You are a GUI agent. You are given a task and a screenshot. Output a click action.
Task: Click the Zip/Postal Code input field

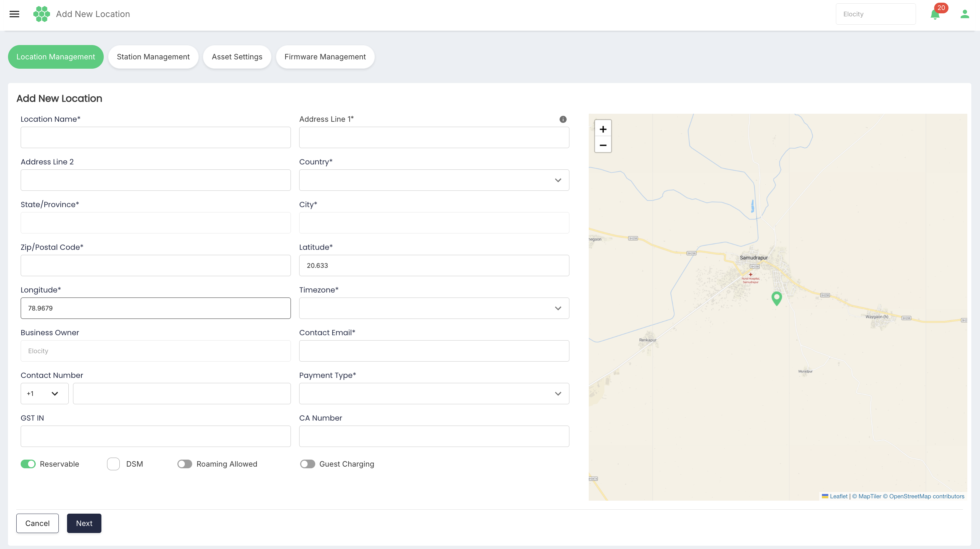point(155,265)
